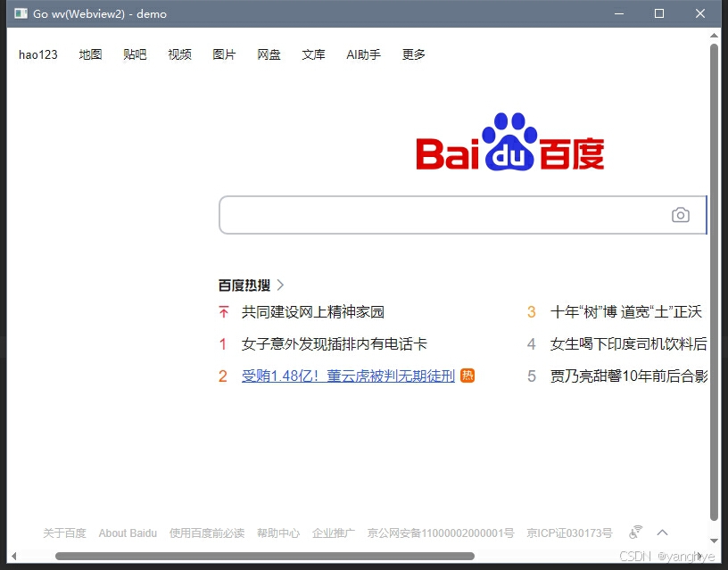728x570 pixels.
Task: Click the Baidu paw logo
Action: point(509,142)
